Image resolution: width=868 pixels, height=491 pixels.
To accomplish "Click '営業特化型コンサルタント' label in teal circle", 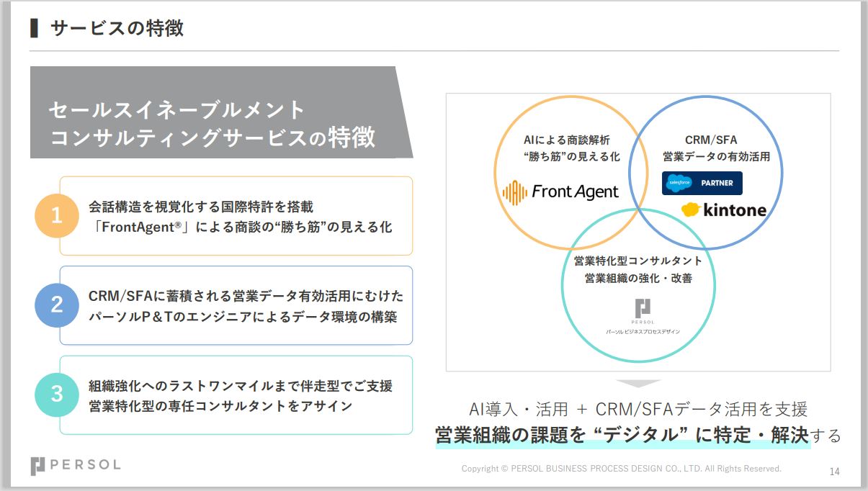I will pos(638,261).
